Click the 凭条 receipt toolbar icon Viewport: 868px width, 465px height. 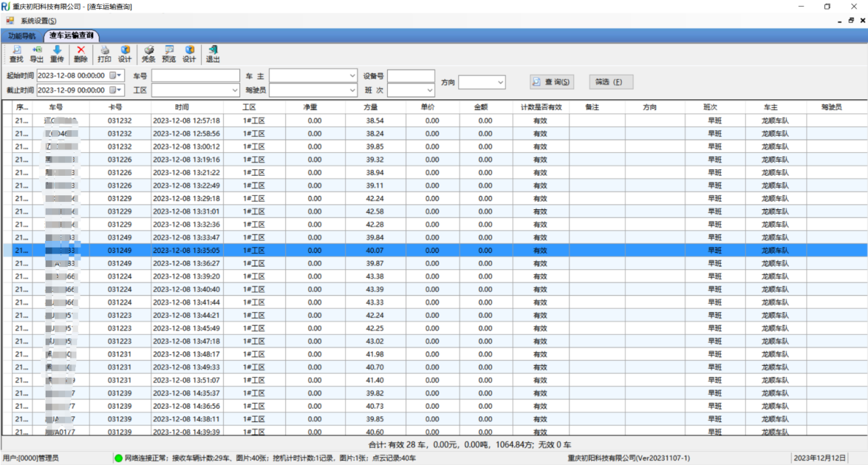tap(148, 54)
